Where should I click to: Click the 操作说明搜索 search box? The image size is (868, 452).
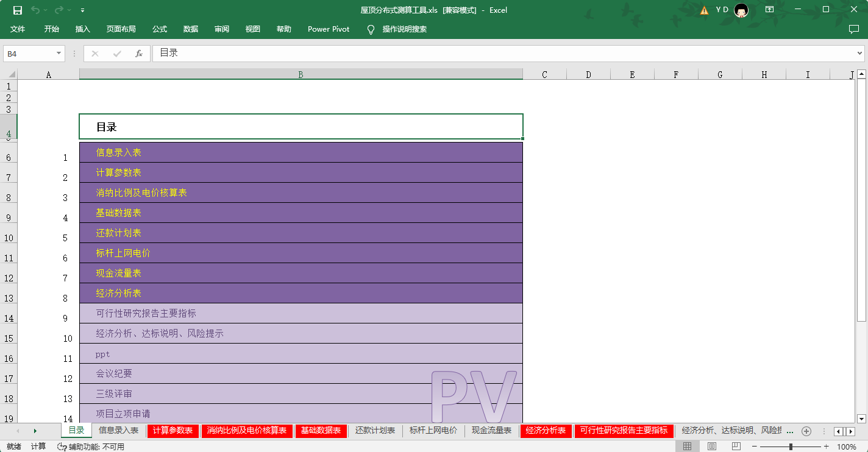pos(405,29)
